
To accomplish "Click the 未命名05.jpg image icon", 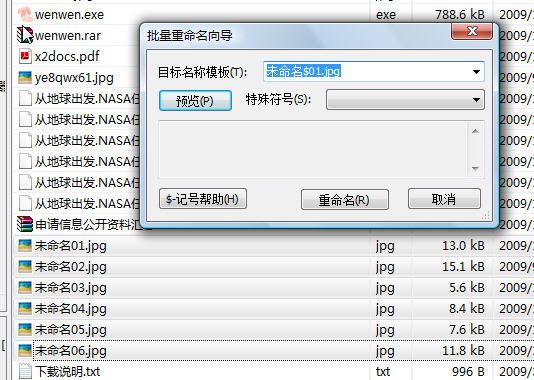I will [x=25, y=330].
